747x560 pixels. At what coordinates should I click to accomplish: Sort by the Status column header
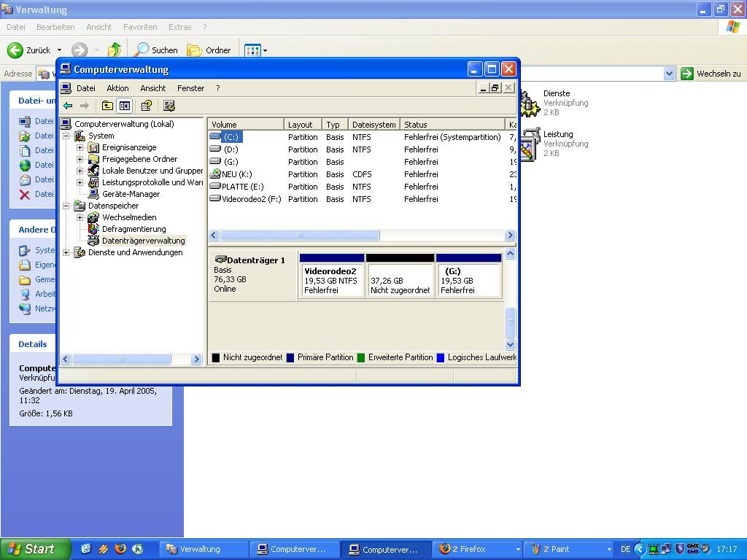pos(452,124)
